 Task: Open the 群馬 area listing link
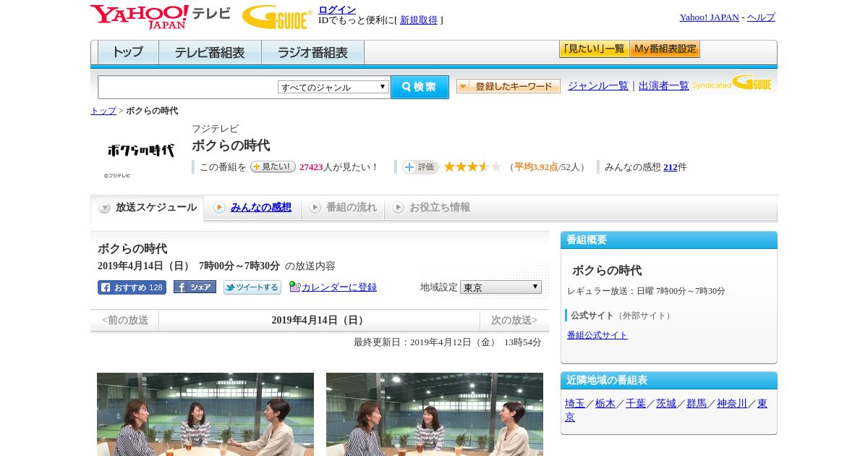(x=697, y=404)
